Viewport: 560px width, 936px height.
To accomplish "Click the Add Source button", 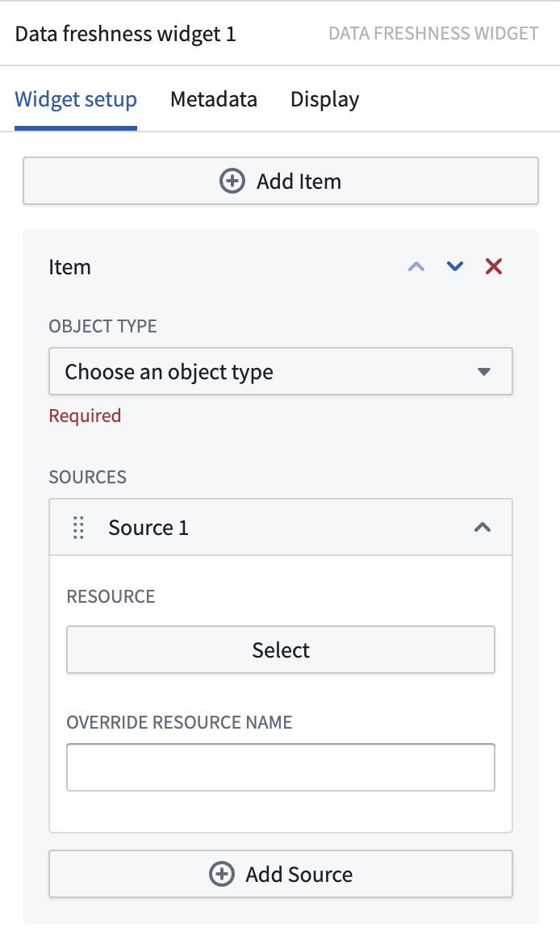I will pyautogui.click(x=281, y=874).
